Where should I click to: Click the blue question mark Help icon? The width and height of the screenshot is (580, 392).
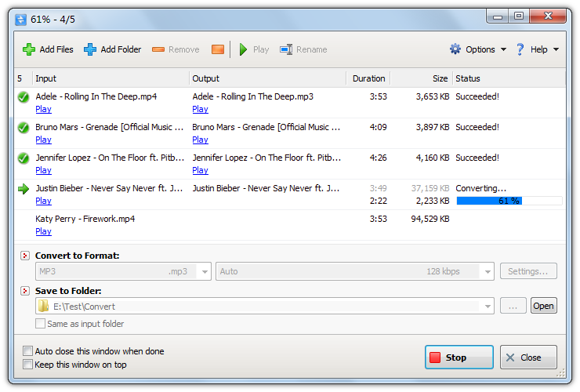(520, 49)
